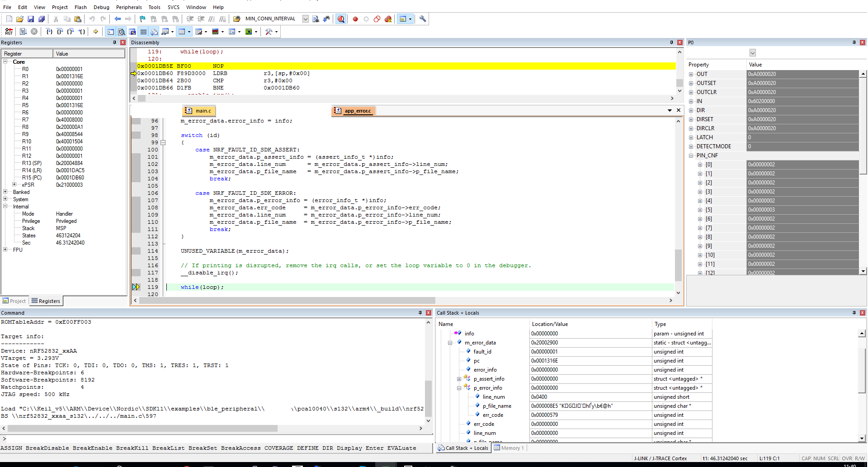Open Configuration wrench icon

pyautogui.click(x=423, y=19)
